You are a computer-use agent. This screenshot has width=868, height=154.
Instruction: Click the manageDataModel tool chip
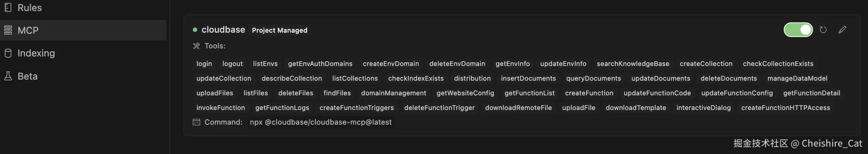coord(797,78)
